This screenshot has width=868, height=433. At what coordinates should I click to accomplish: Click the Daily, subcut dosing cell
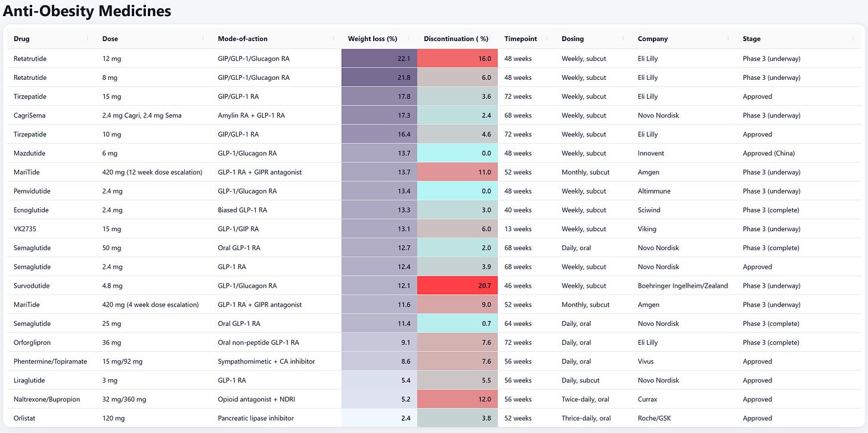[581, 380]
